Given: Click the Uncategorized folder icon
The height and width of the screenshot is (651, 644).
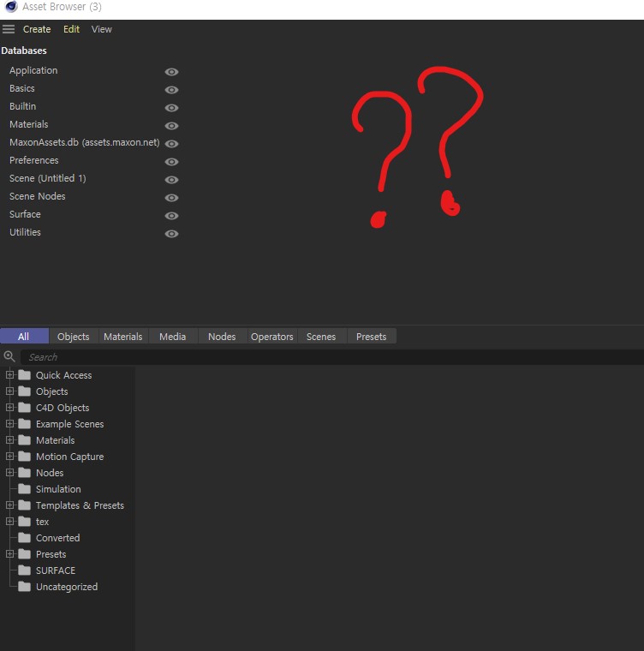Looking at the screenshot, I should pyautogui.click(x=24, y=587).
